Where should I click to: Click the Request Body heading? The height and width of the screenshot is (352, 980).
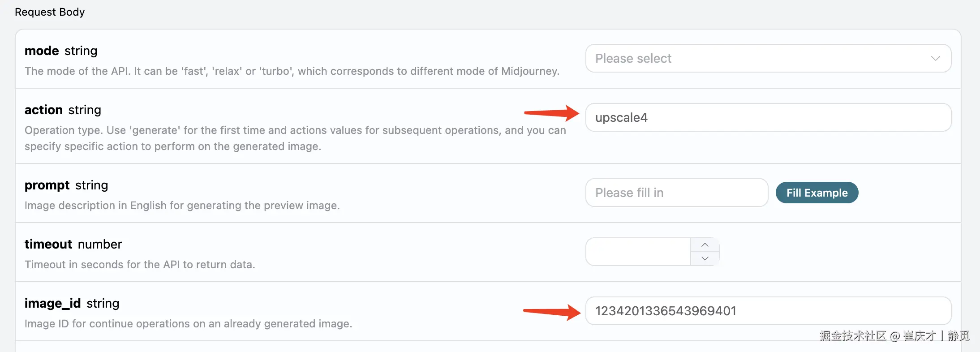(x=50, y=12)
